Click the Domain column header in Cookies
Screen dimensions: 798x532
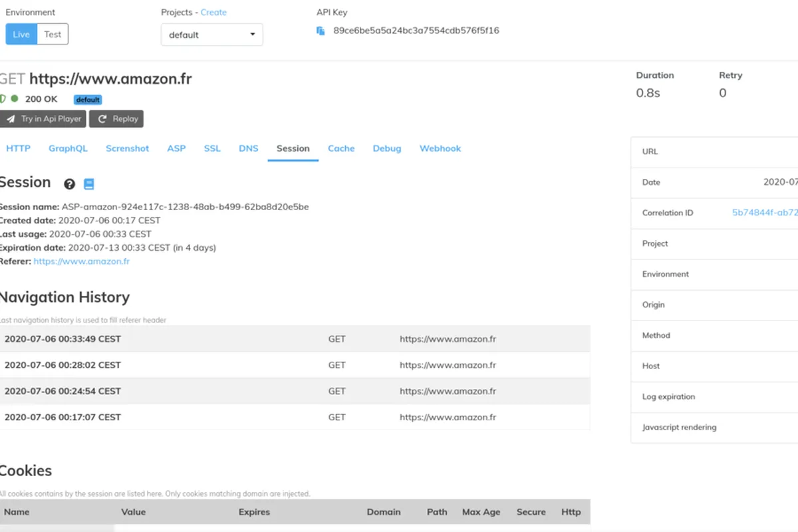click(x=384, y=512)
